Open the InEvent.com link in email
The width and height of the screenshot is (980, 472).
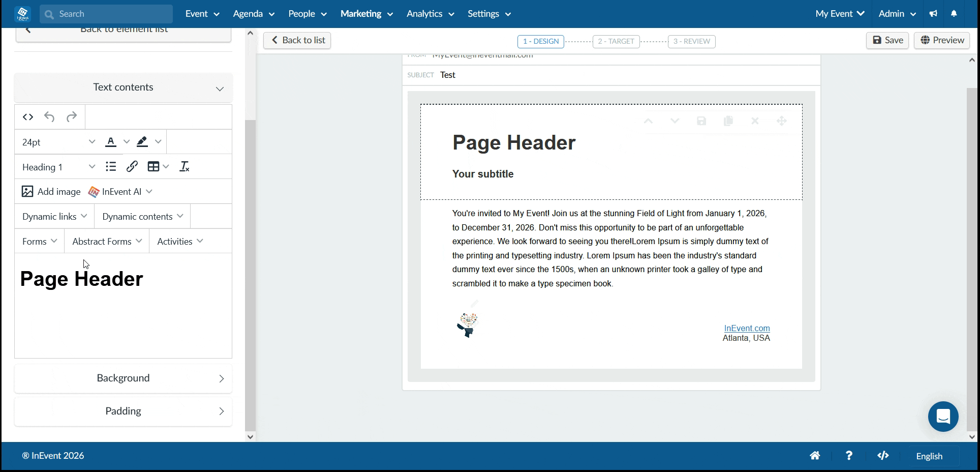(747, 328)
